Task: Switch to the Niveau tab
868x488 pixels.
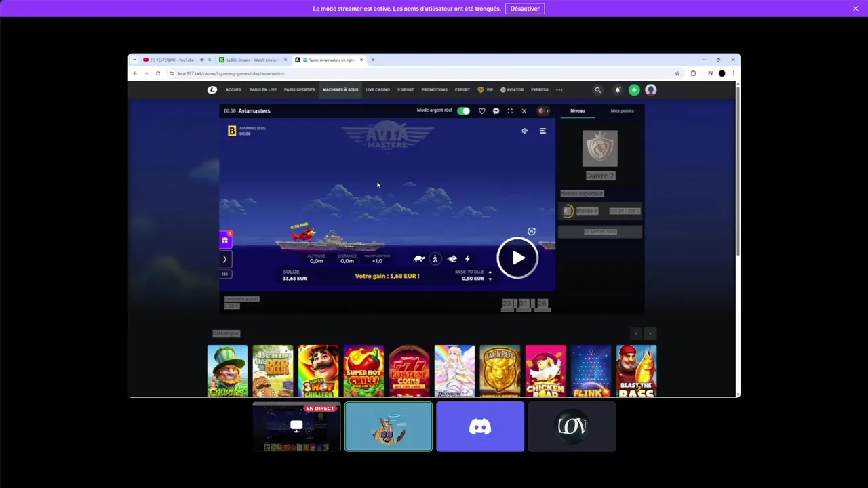Action: (578, 110)
